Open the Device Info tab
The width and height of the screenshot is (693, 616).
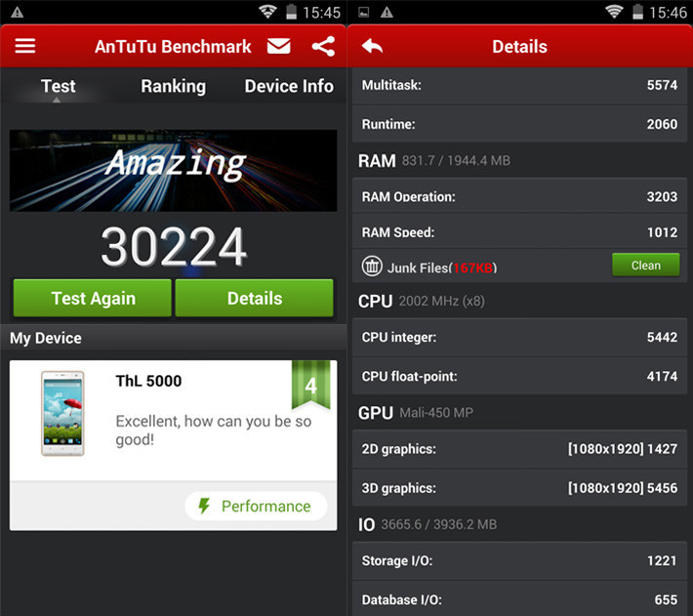(289, 86)
